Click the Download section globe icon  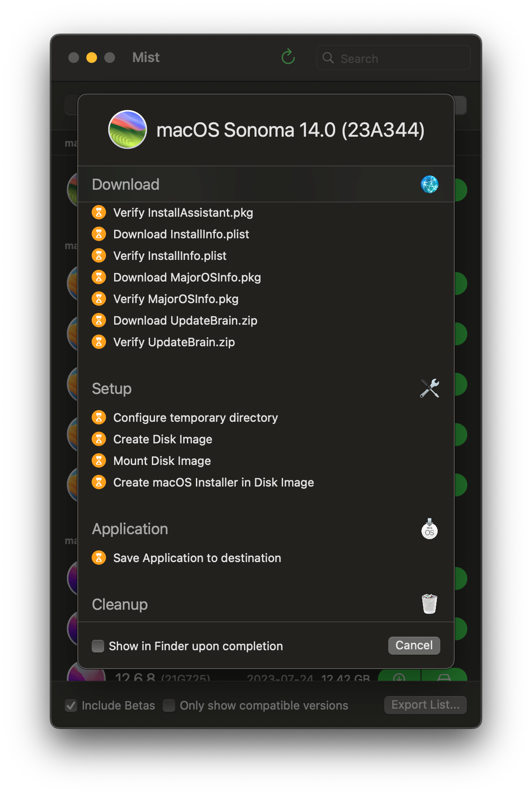coord(430,184)
